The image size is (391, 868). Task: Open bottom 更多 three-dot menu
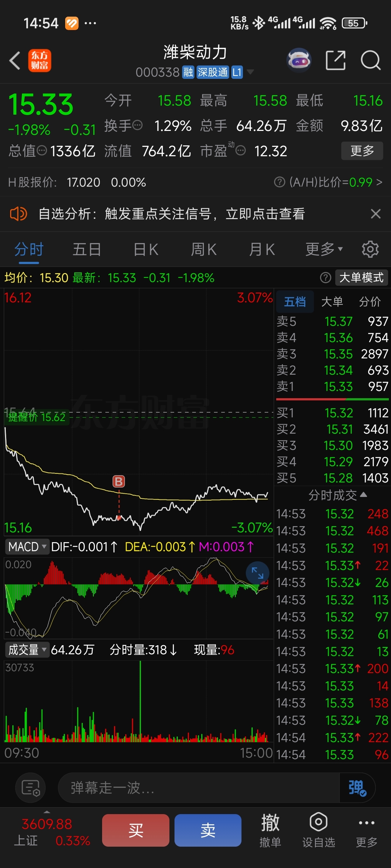366,831
